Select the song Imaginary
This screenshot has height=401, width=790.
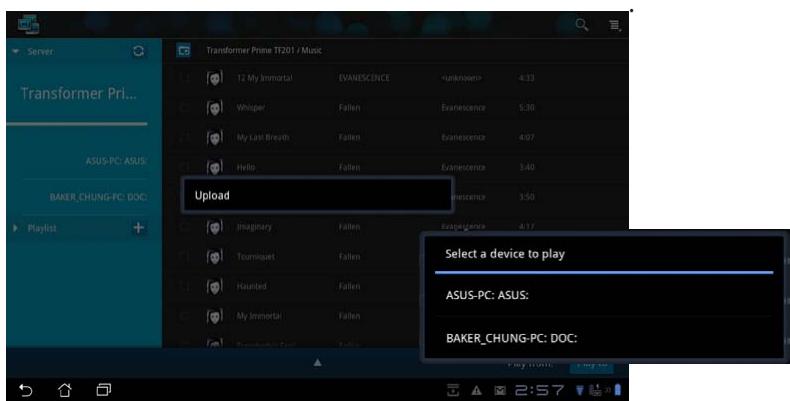254,227
